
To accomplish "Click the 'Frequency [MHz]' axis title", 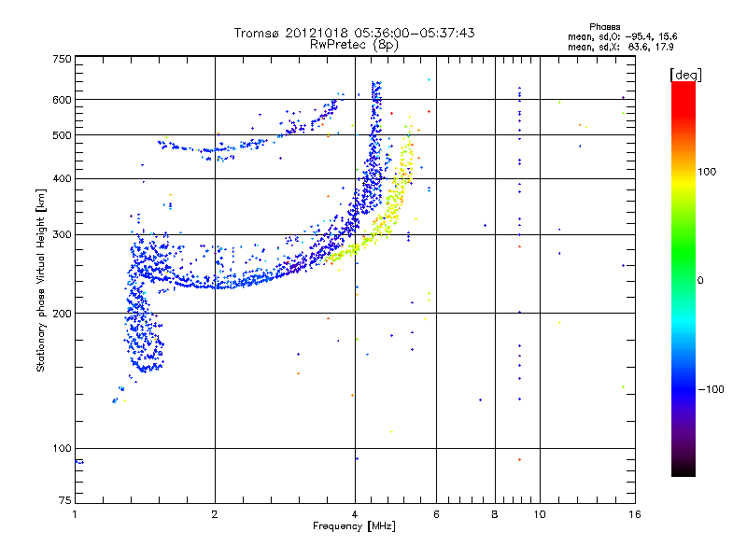I will [354, 526].
